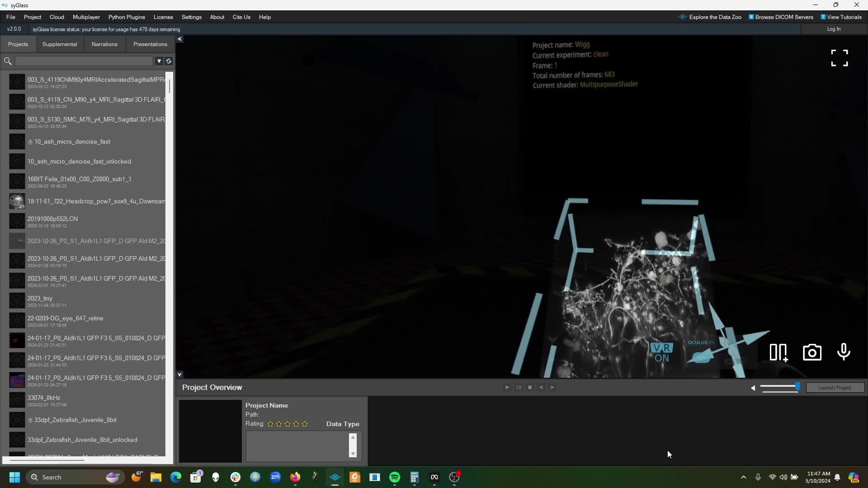Stop the video preview
868x488 pixels.
point(530,387)
